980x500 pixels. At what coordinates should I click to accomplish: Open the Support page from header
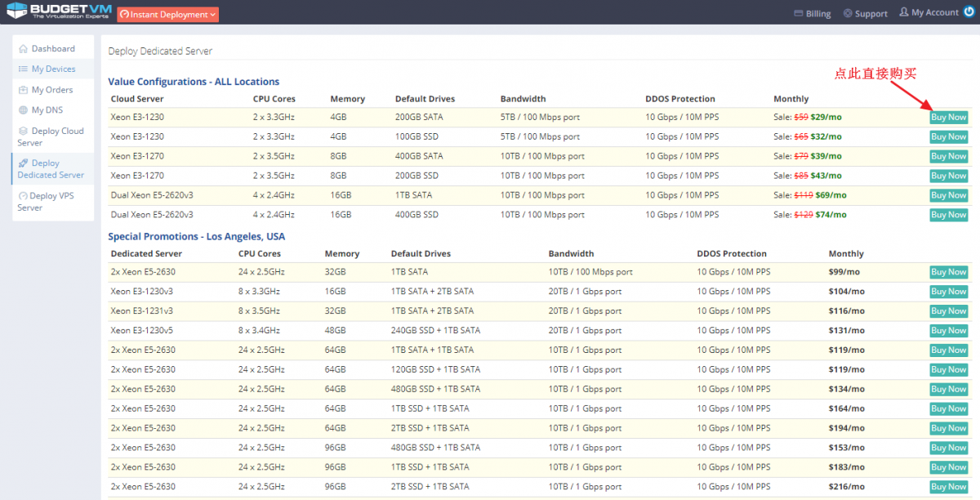[x=865, y=13]
